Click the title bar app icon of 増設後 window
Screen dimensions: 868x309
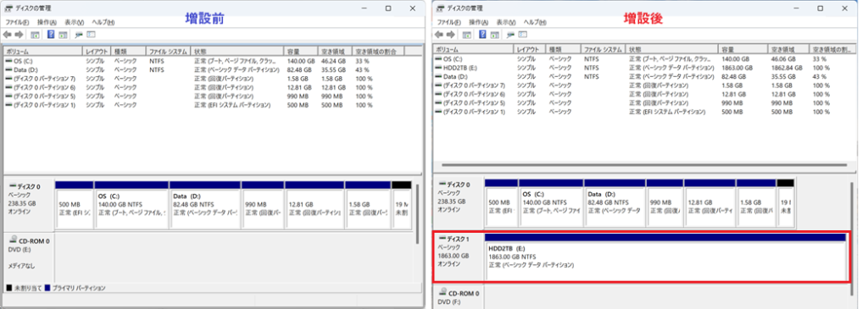[441, 8]
